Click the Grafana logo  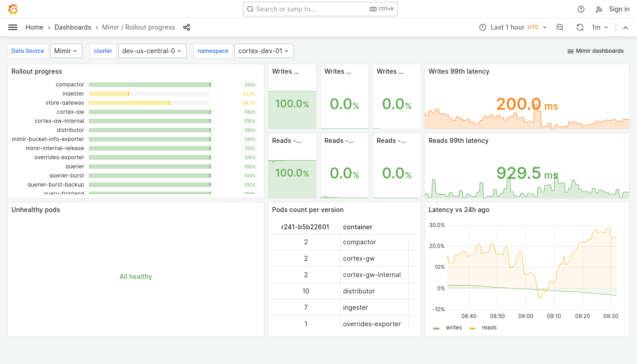tap(13, 9)
